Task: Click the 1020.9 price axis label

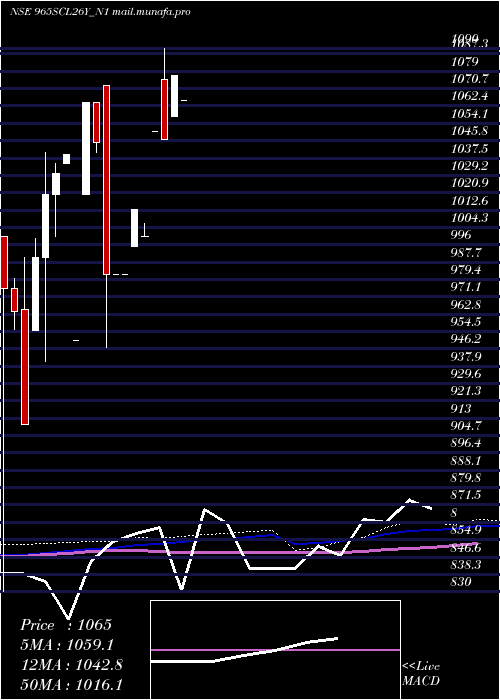Action: click(469, 183)
